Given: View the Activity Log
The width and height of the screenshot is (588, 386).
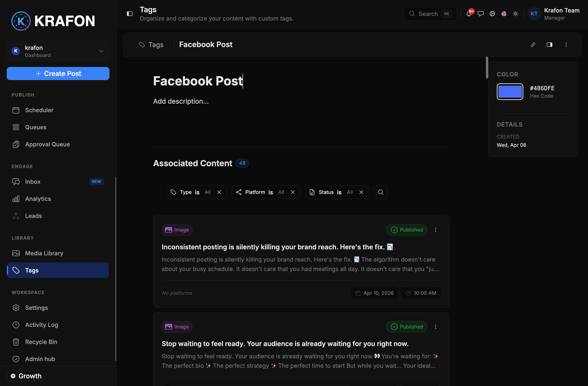Looking at the screenshot, I should click(58, 325).
